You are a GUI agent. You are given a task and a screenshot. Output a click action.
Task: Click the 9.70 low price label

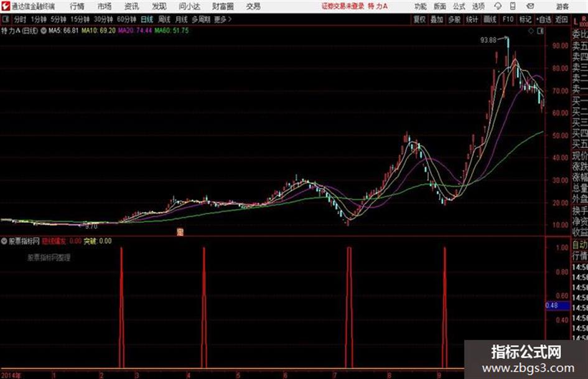[91, 227]
